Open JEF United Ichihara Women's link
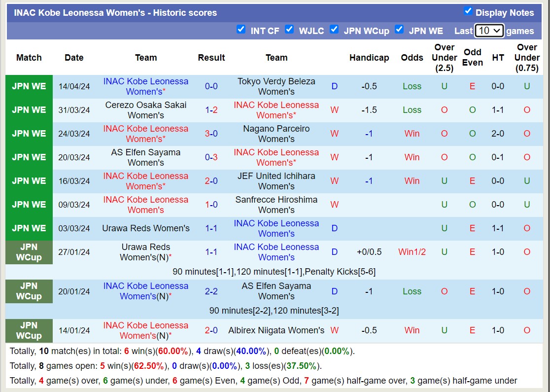This screenshot has width=550, height=392. tap(276, 181)
